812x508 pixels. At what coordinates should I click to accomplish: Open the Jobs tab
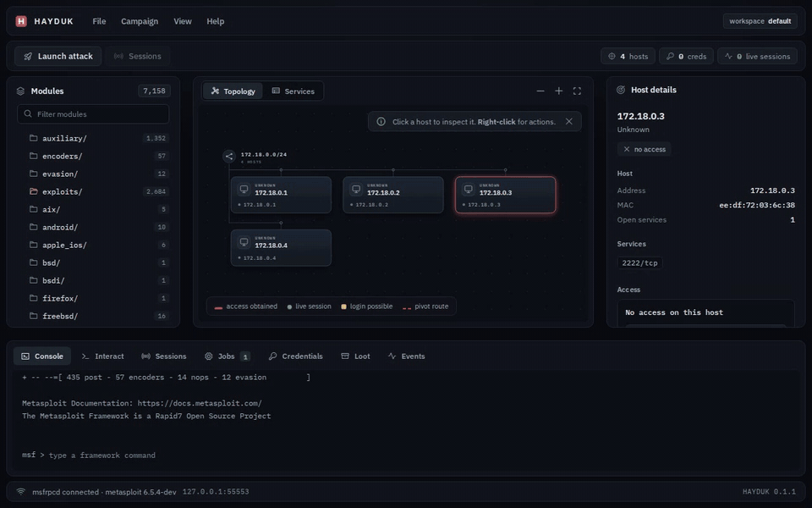(x=228, y=356)
